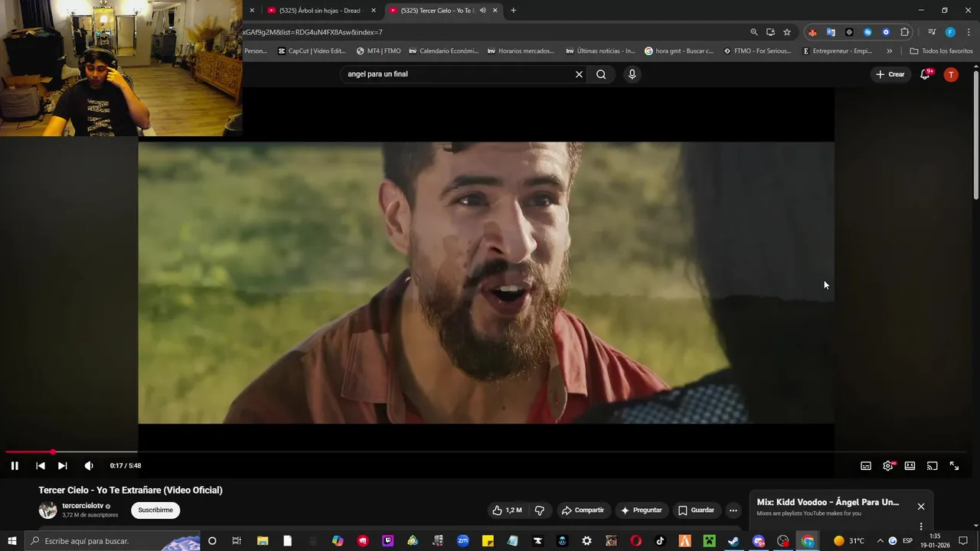Zoom control magnifier in address bar
Image resolution: width=980 pixels, height=551 pixels.
pyautogui.click(x=754, y=32)
